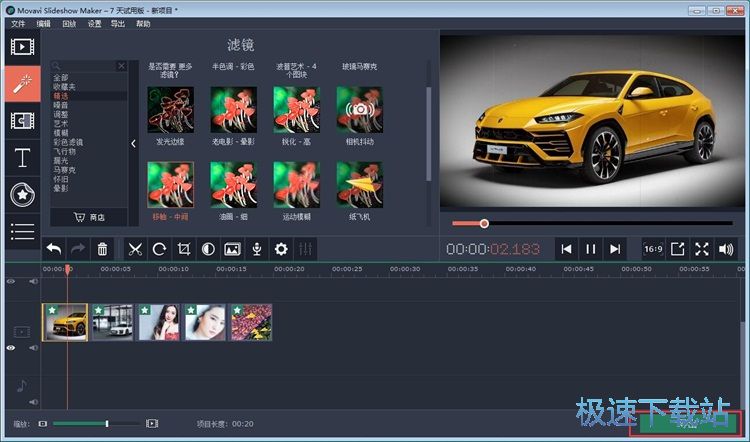Open the transitions tab icon

coord(22,121)
